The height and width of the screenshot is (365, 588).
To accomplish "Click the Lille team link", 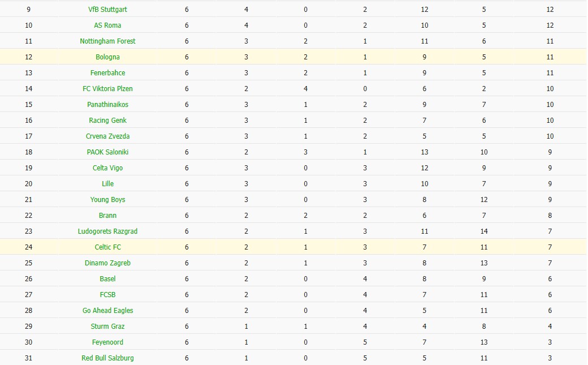I will 107,184.
